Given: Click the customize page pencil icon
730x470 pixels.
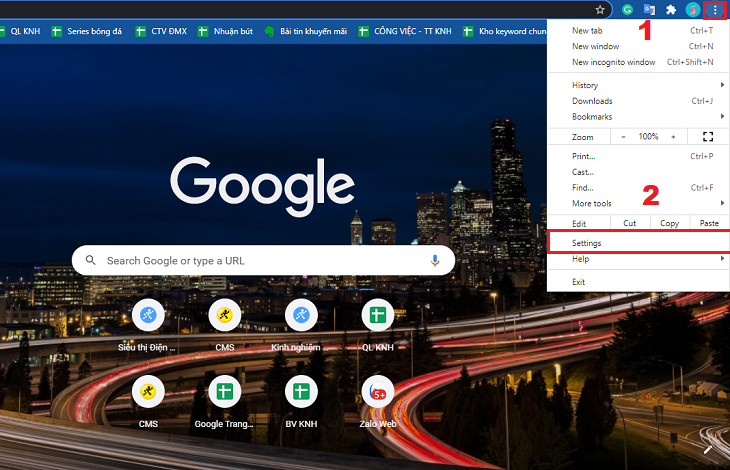Looking at the screenshot, I should pos(708,449).
